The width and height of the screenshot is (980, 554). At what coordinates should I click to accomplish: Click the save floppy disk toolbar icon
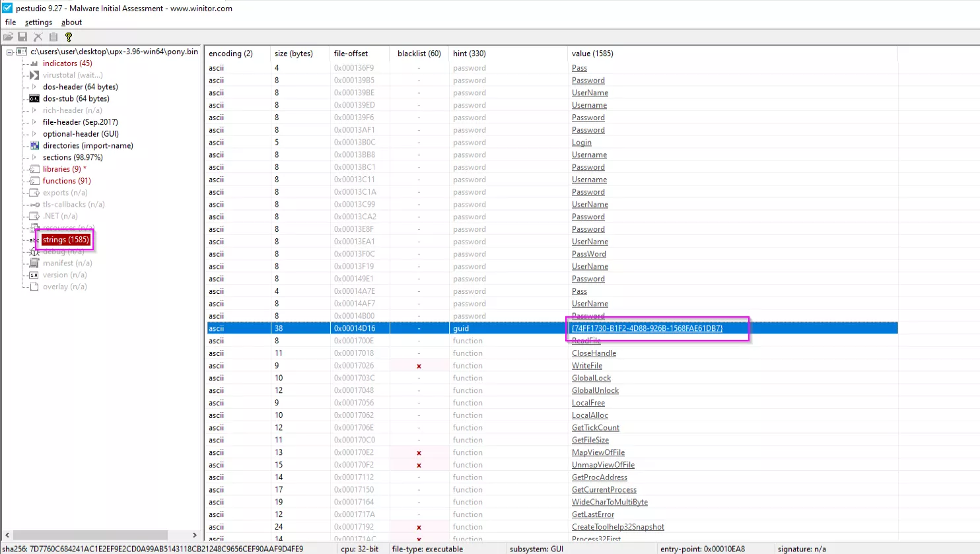coord(22,37)
